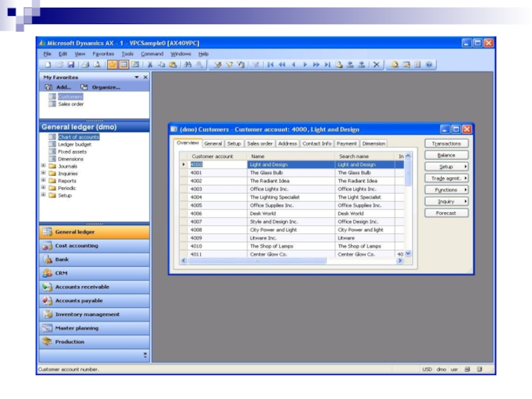This screenshot has width=532, height=399.
Task: Click the CRM module icon
Action: (x=47, y=273)
